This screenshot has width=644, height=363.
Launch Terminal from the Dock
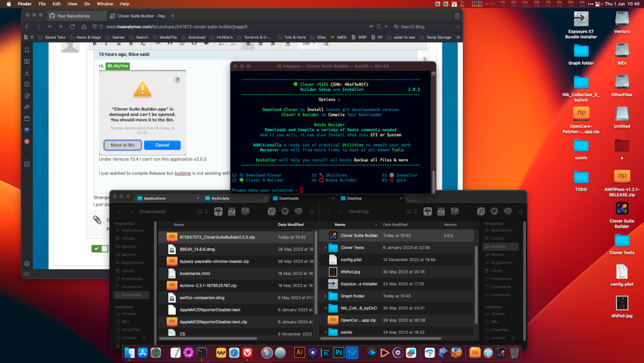point(201,353)
